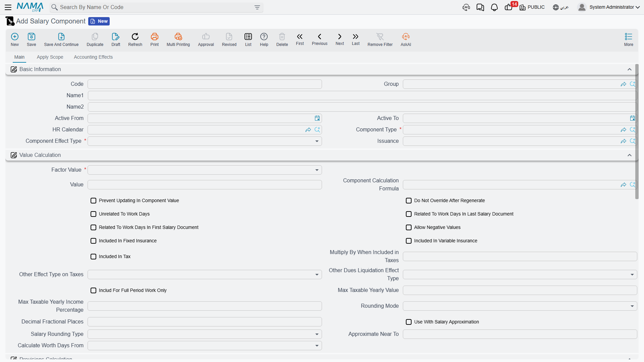The image size is (644, 362).
Task: Save record as Draft
Action: click(x=116, y=39)
